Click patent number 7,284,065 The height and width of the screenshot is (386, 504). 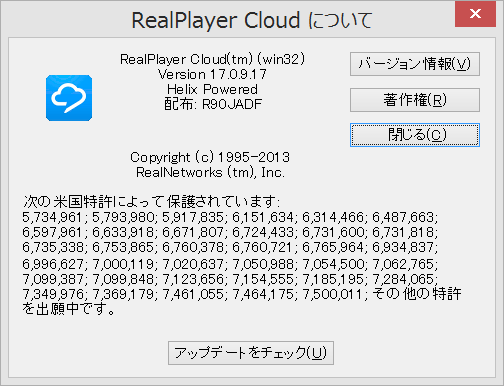[403, 279]
